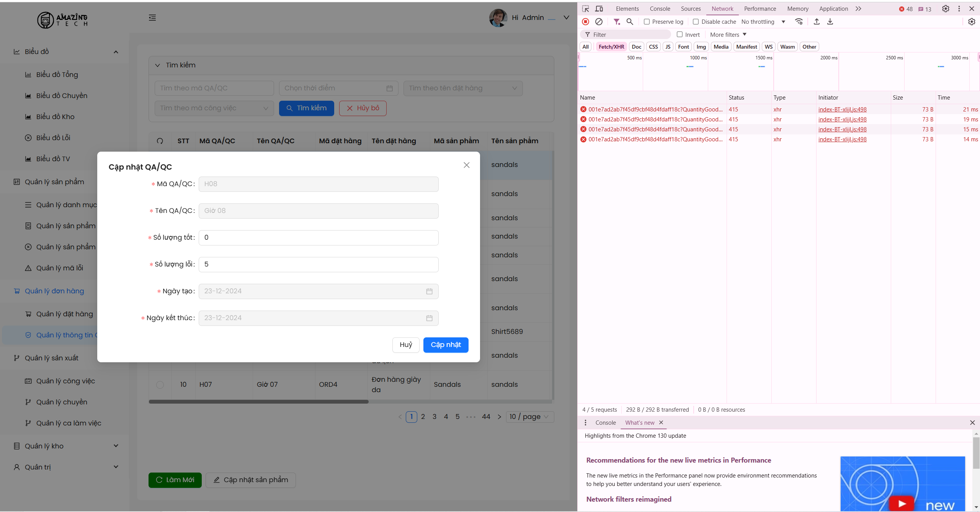Open the DevTools search magnifier icon
This screenshot has width=980, height=512.
tap(630, 22)
